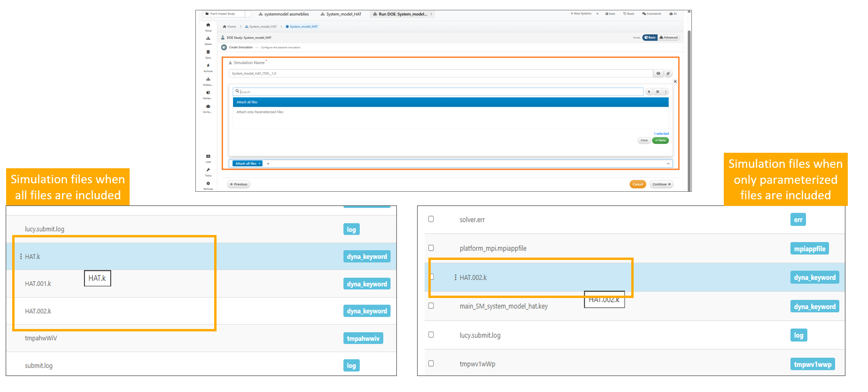Check the platform_mpi.mpiappfile checkbox

tap(431, 248)
